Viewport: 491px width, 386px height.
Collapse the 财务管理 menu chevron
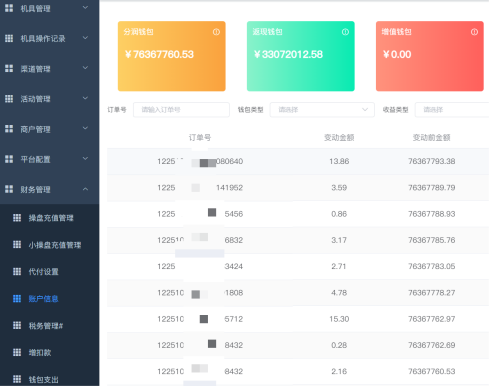coord(85,189)
